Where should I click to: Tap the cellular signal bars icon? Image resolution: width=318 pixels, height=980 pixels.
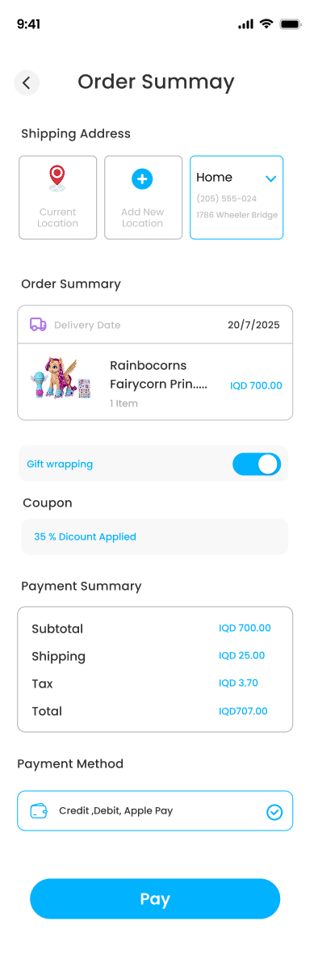245,24
